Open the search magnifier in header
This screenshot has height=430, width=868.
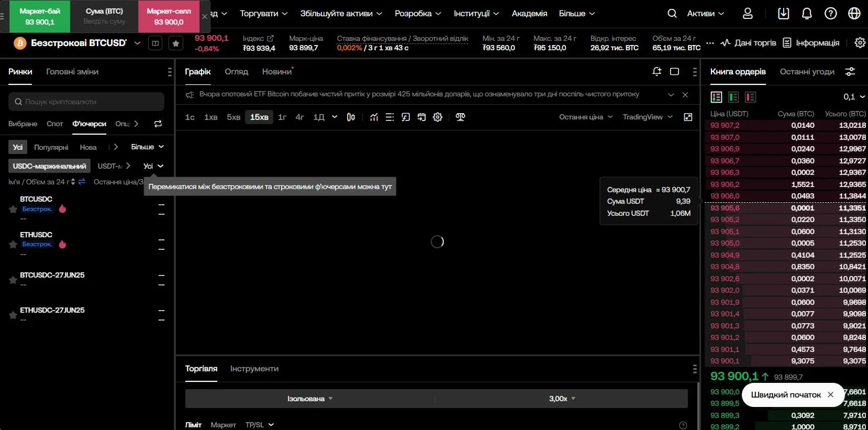coord(672,14)
